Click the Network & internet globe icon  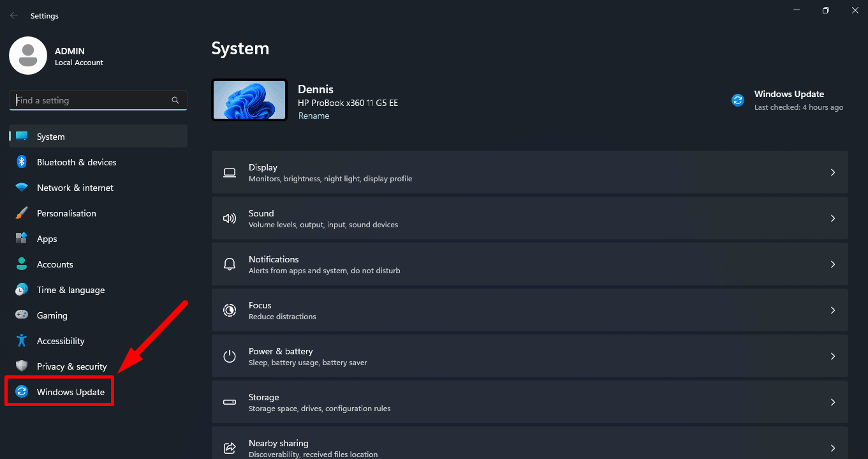pos(22,188)
